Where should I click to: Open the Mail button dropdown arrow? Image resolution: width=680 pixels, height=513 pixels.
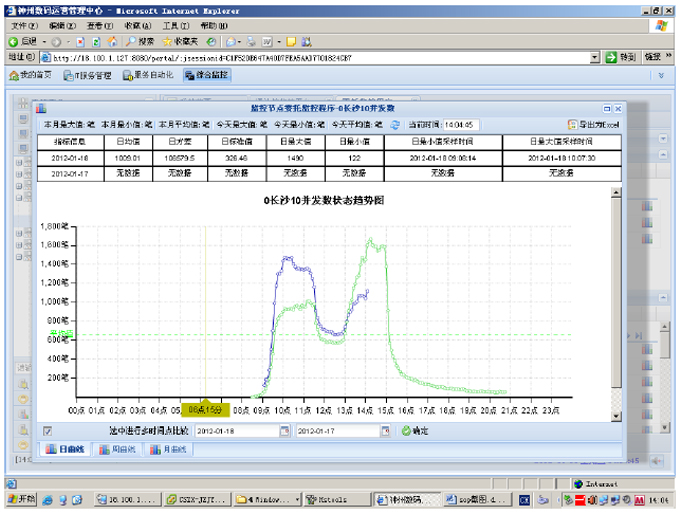[239, 42]
